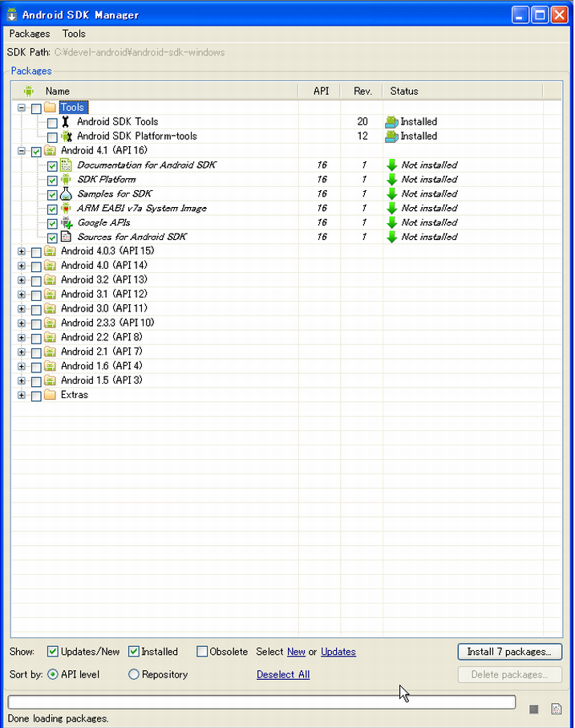Expand the Android 4.0 (API 14) node
Screen dimensions: 575x728
click(x=22, y=266)
